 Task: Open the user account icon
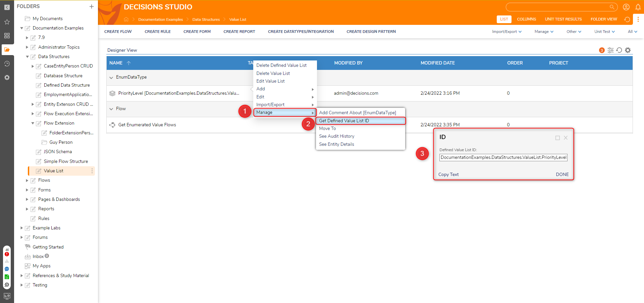626,7
